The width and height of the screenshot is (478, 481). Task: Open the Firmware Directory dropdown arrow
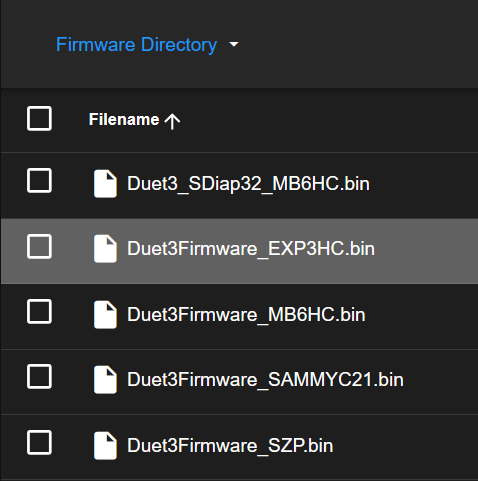pos(234,44)
